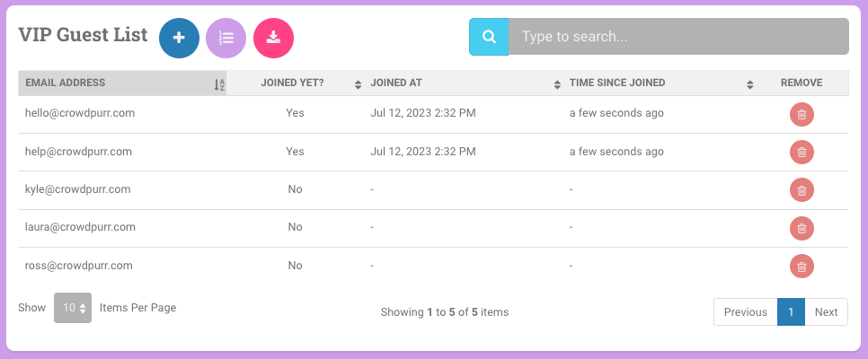This screenshot has width=868, height=359.
Task: Remove help@crowdpurr.com with trash icon
Action: tap(802, 152)
